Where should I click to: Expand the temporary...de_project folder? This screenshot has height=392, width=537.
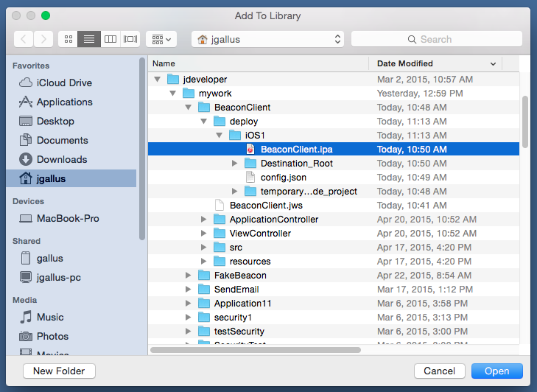[234, 191]
